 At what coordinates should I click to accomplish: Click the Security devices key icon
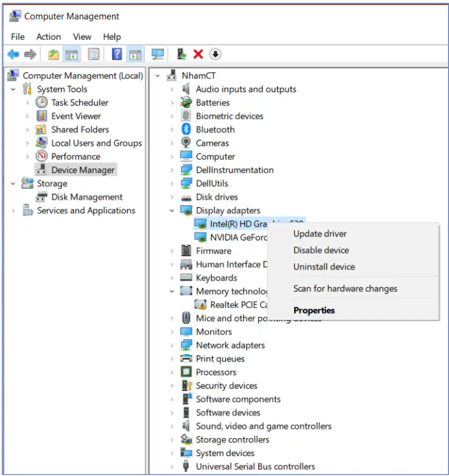point(187,385)
